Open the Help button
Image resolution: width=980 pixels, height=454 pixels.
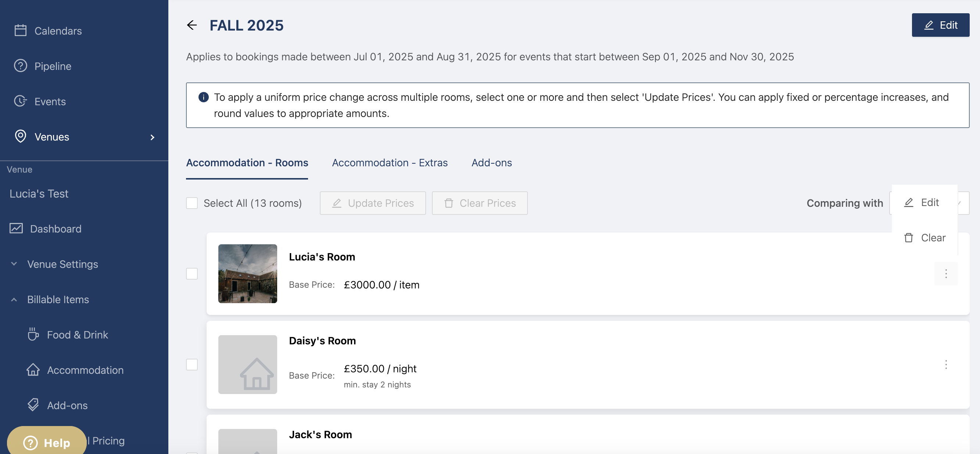[x=47, y=442]
